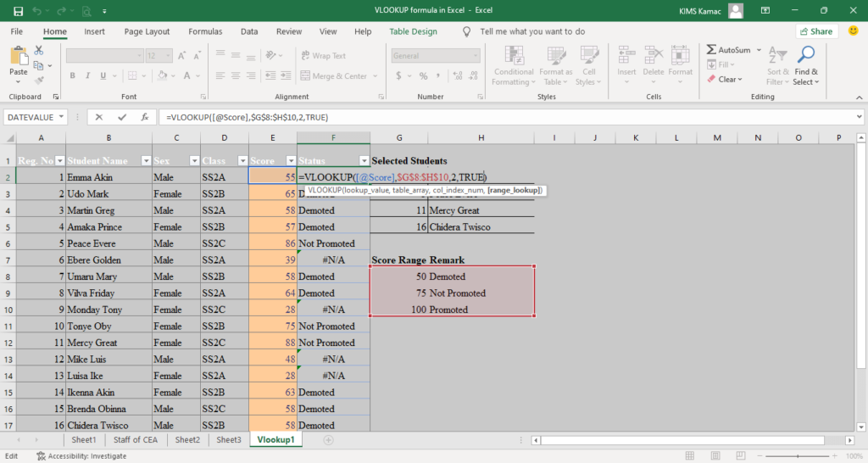Open the File menu
Viewport: 868px width, 463px height.
pyautogui.click(x=17, y=31)
